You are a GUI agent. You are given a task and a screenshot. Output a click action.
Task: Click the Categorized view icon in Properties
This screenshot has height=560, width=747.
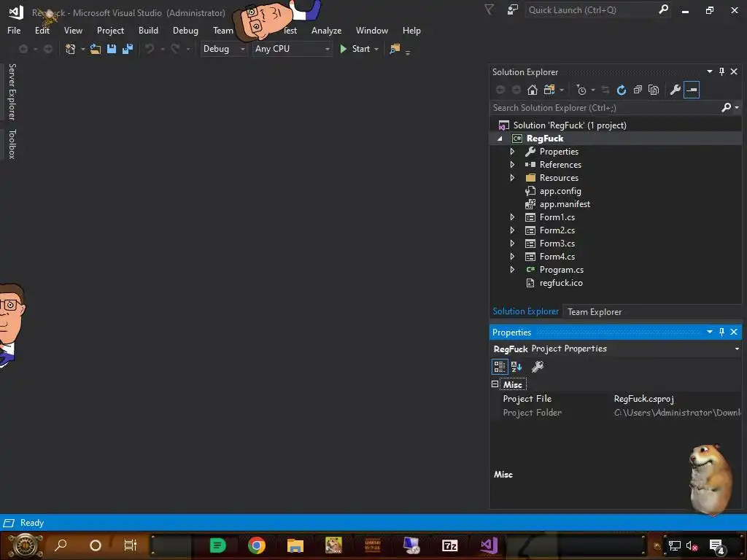tap(499, 367)
